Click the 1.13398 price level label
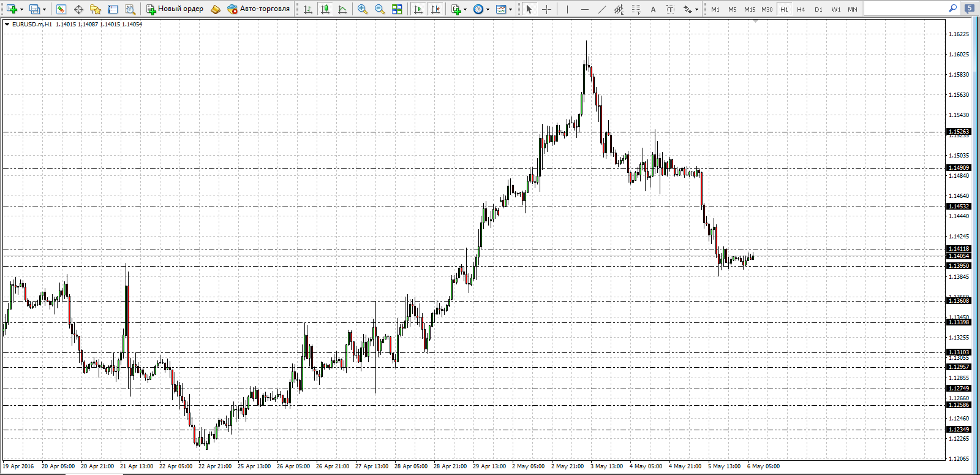The height and width of the screenshot is (475, 980). [x=959, y=322]
